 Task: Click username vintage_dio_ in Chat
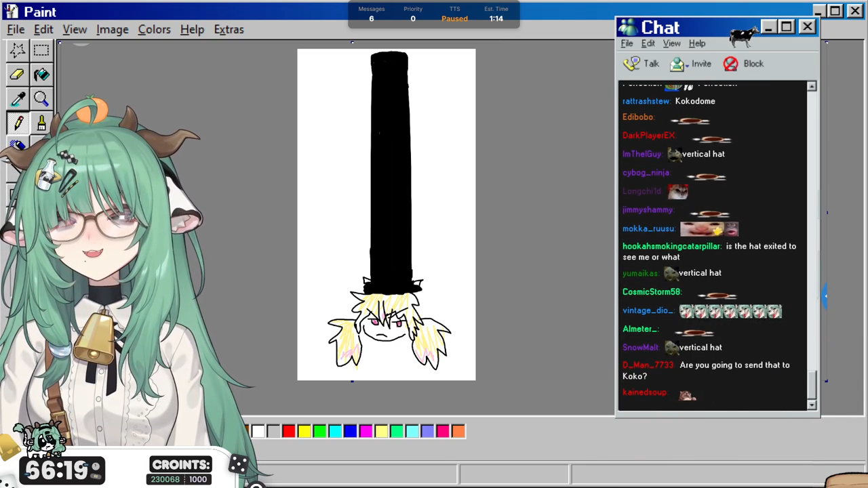(648, 310)
